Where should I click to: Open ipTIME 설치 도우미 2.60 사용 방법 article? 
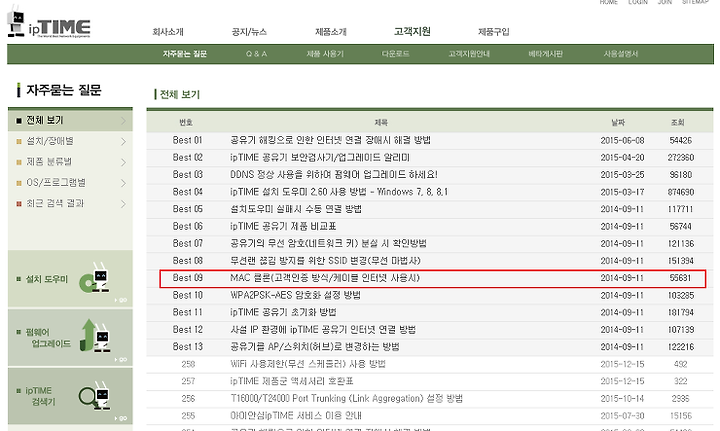click(339, 192)
